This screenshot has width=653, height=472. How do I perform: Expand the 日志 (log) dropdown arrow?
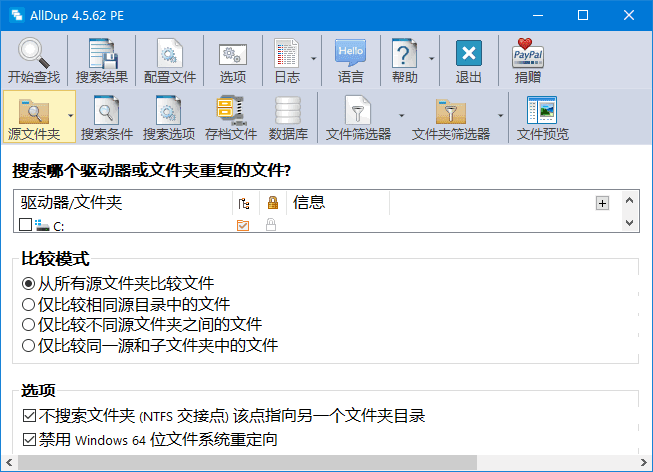pyautogui.click(x=313, y=58)
